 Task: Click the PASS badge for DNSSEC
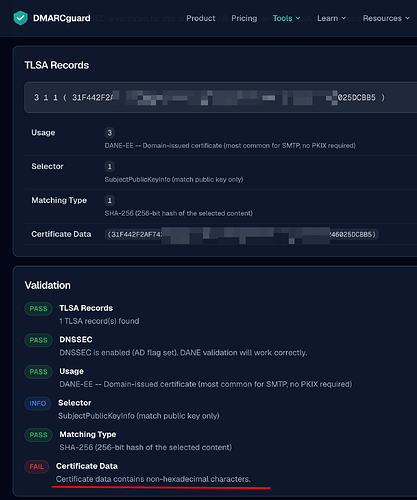click(x=38, y=340)
